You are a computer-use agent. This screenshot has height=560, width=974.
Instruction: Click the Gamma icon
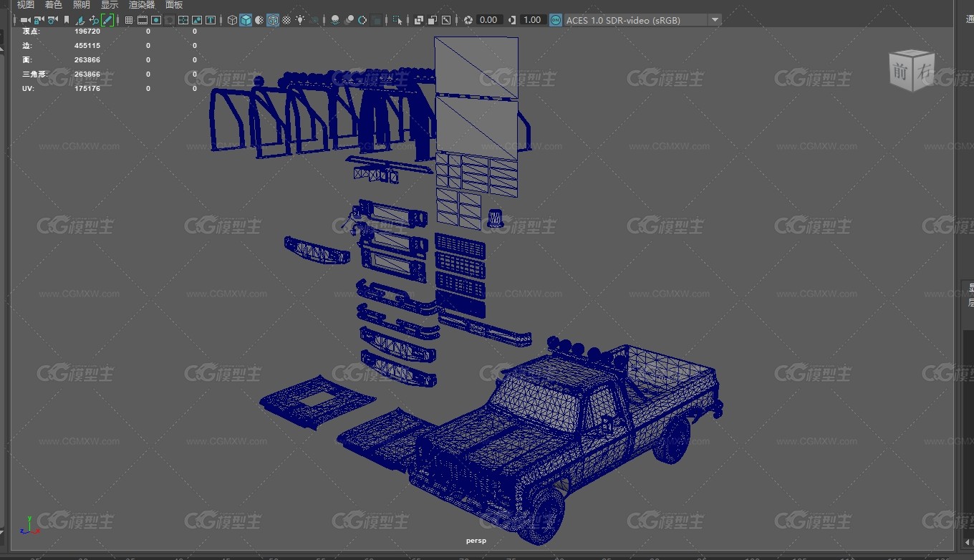click(513, 20)
